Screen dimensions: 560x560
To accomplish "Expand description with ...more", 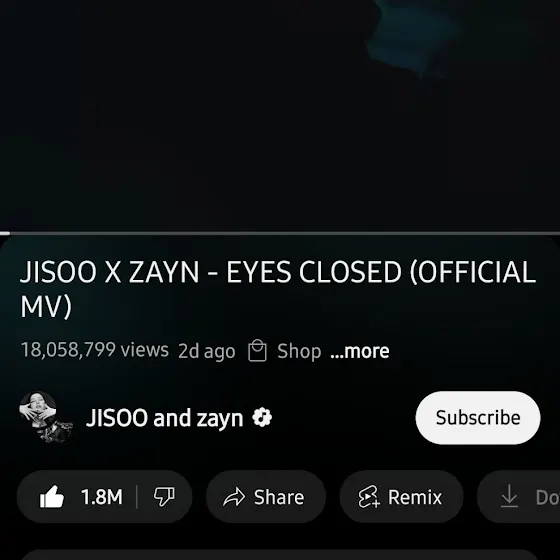I will pos(360,351).
